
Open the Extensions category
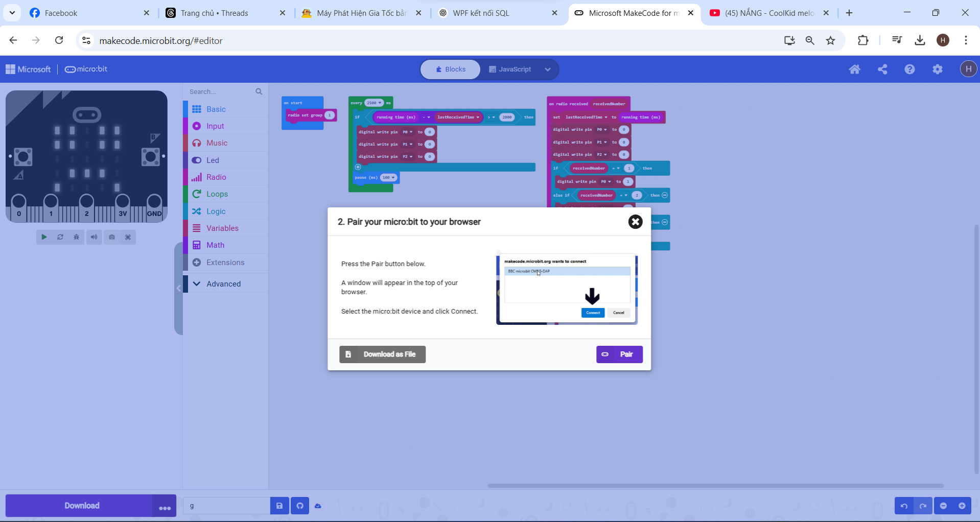[x=225, y=263]
